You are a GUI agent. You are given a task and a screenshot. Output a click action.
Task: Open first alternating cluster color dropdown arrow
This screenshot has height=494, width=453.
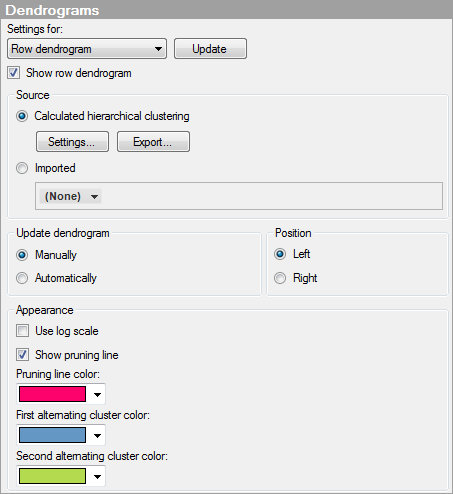point(97,435)
